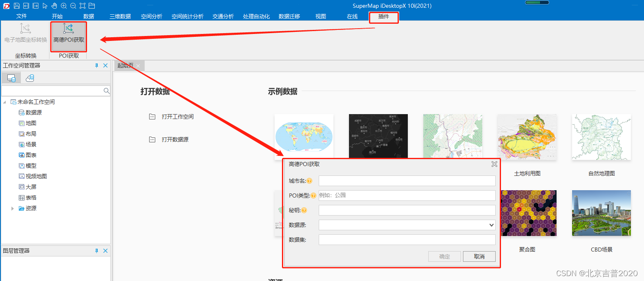This screenshot has width=644, height=281.
Task: Click the 取消 button in the dialog
Action: click(479, 256)
